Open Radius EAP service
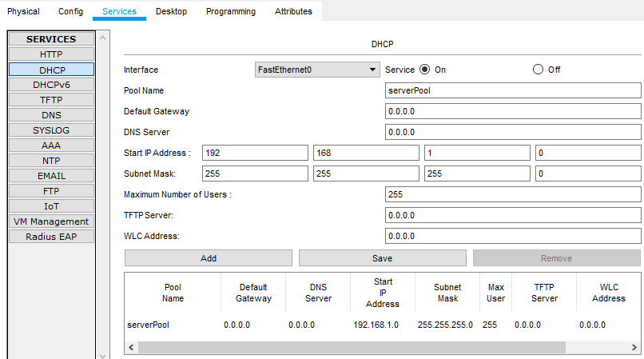Viewport: 644px width, 359px height. point(51,237)
